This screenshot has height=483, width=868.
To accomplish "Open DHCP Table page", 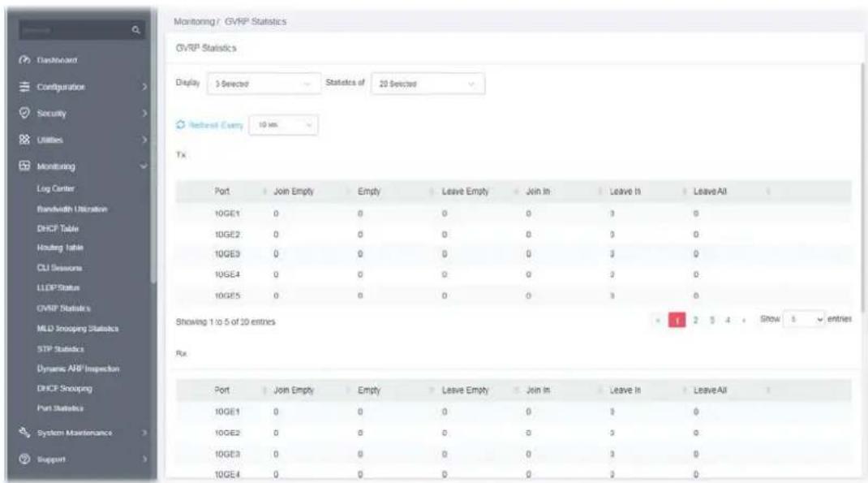I will [58, 229].
